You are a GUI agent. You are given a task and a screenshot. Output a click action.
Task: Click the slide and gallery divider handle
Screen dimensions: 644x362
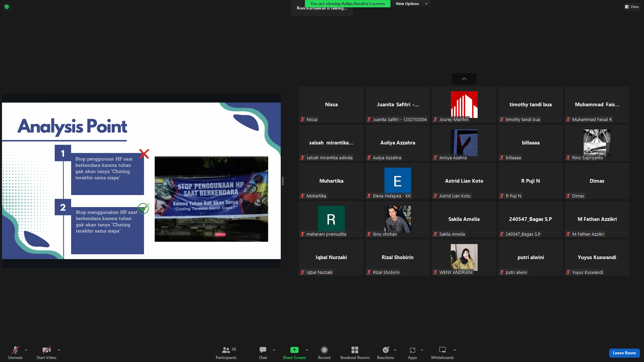click(x=283, y=181)
